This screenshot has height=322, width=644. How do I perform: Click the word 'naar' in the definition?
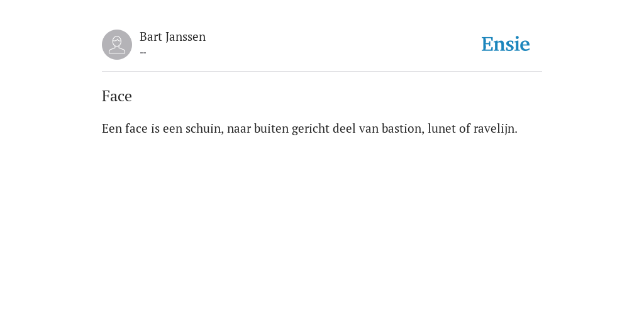pyautogui.click(x=238, y=130)
